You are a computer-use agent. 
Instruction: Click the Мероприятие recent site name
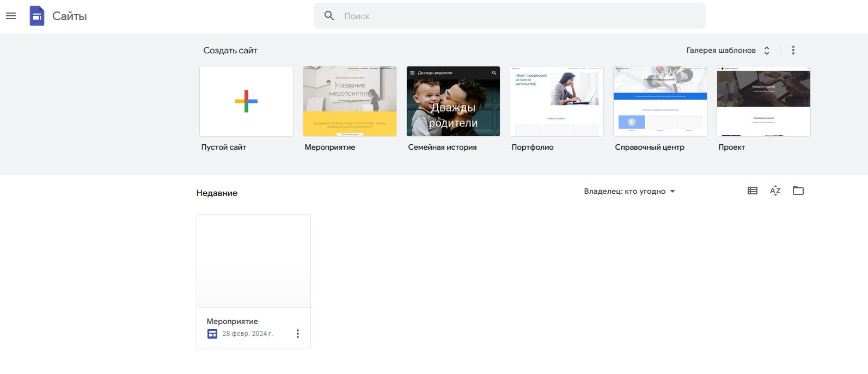[x=233, y=321]
